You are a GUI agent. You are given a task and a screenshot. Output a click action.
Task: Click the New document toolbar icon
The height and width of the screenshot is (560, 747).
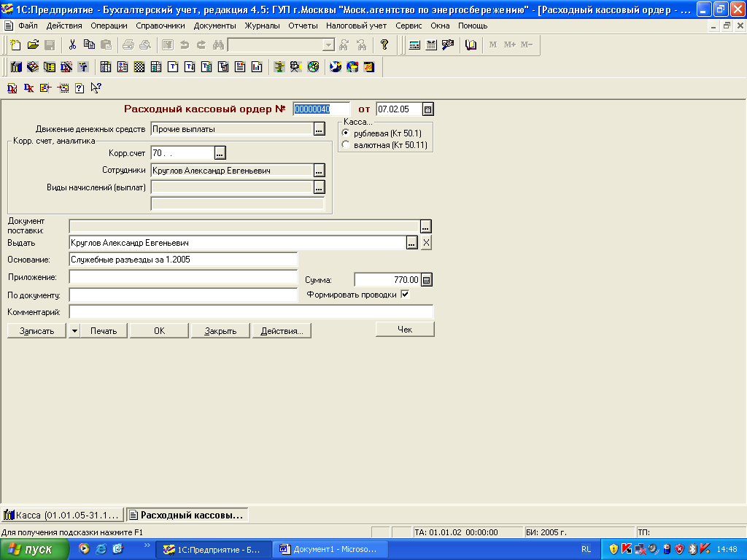(15, 44)
